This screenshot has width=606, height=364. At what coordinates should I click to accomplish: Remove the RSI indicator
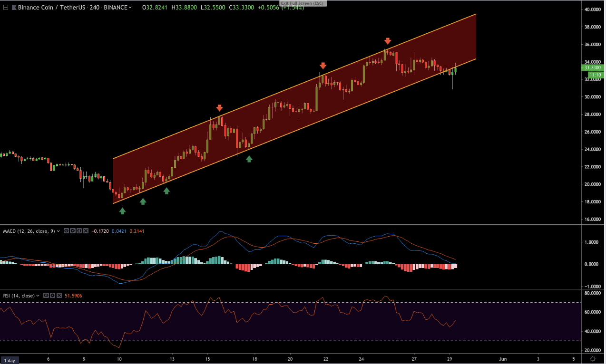[59, 296]
